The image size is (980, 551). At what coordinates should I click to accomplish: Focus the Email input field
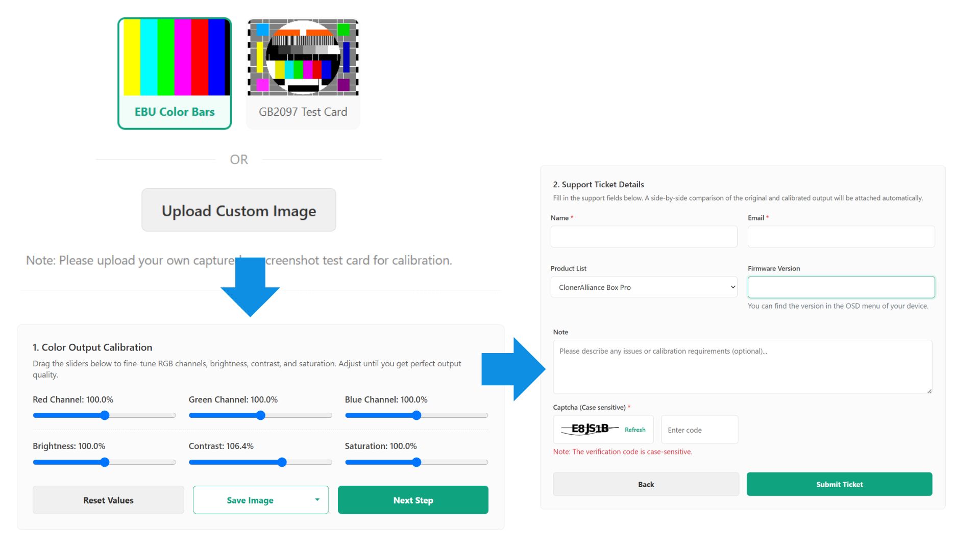tap(841, 237)
